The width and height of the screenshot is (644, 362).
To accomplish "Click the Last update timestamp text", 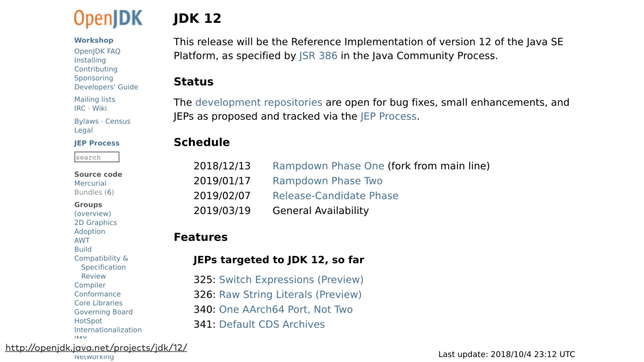I will point(507,354).
